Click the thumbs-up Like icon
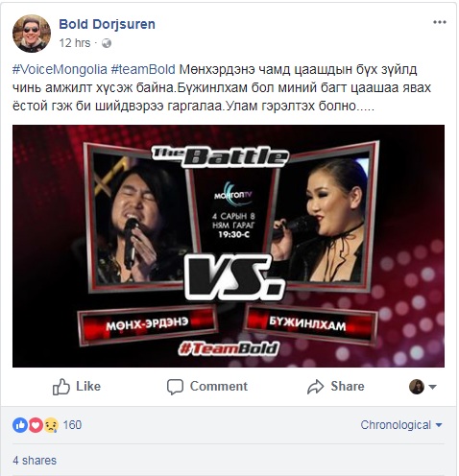 pyautogui.click(x=60, y=387)
